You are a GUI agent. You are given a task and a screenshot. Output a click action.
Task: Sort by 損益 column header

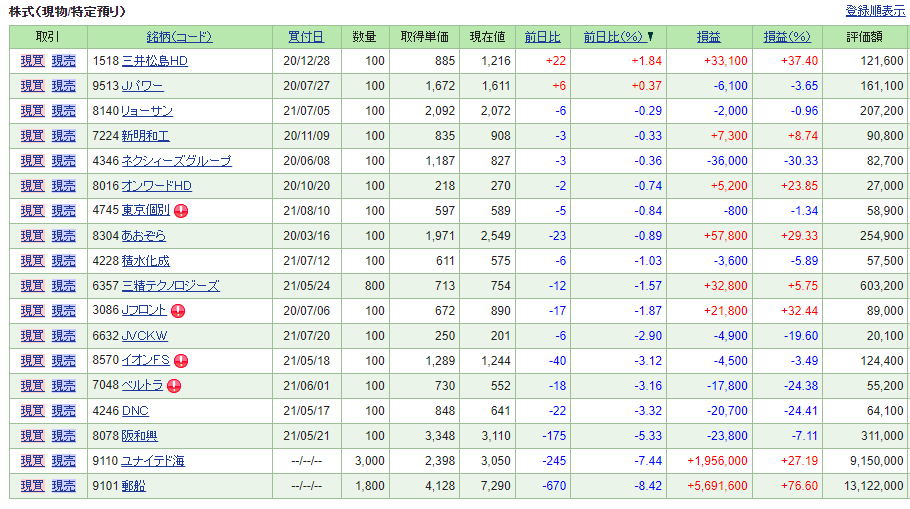click(709, 37)
